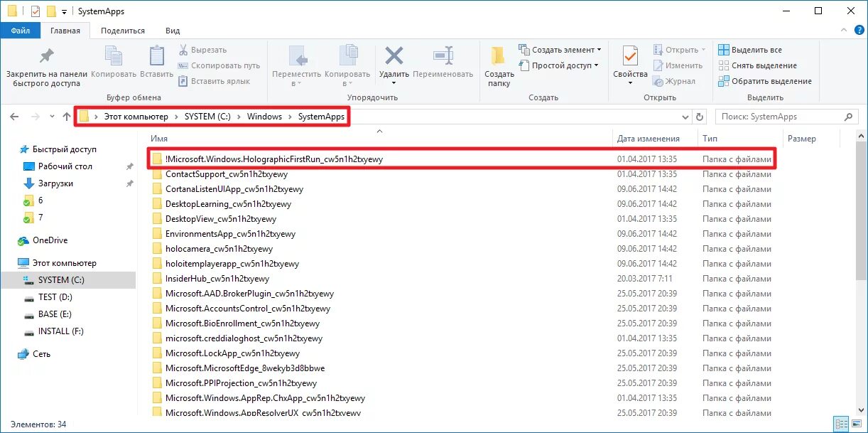This screenshot has height=433, width=868.
Task: Open the Копировать в dropdown
Action: point(347,66)
